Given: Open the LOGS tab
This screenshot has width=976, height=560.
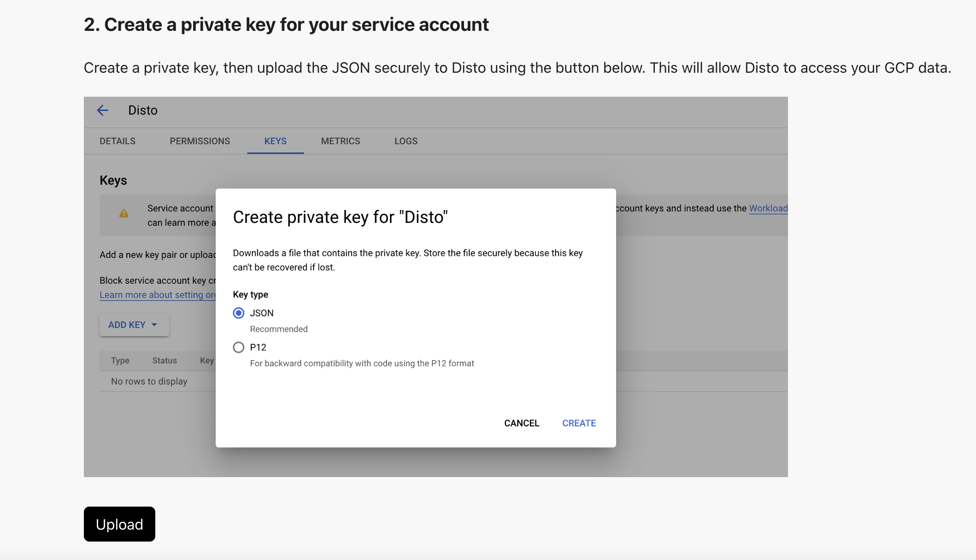Looking at the screenshot, I should tap(406, 141).
